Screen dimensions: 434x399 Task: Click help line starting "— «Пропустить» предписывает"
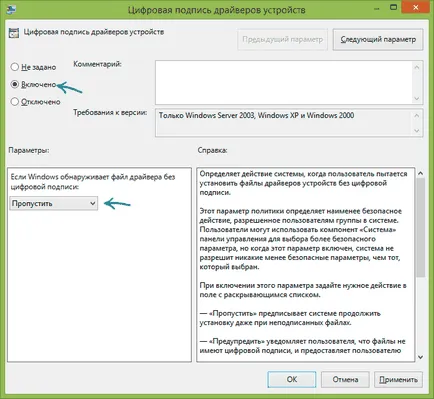(x=290, y=318)
